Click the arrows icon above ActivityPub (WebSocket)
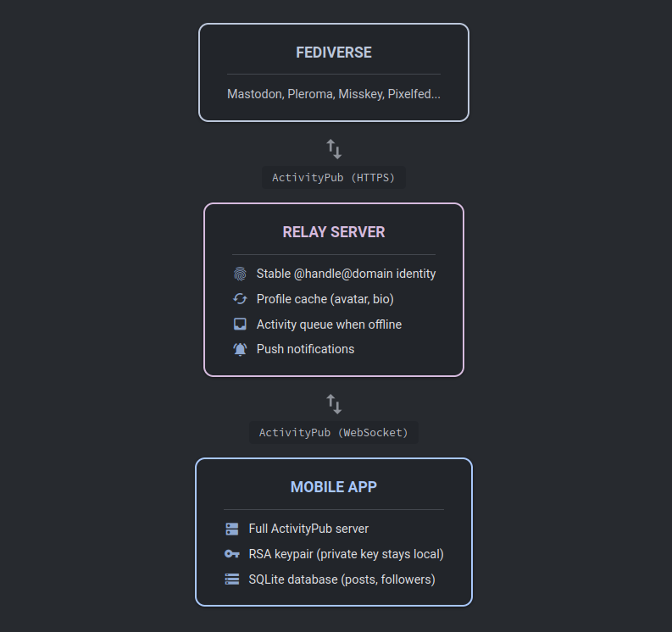 click(x=334, y=403)
